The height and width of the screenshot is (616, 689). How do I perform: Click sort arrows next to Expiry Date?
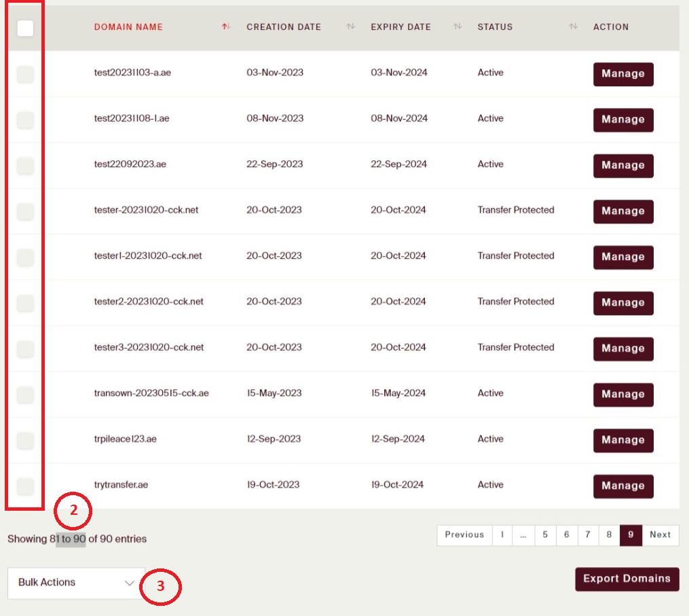[x=458, y=27]
